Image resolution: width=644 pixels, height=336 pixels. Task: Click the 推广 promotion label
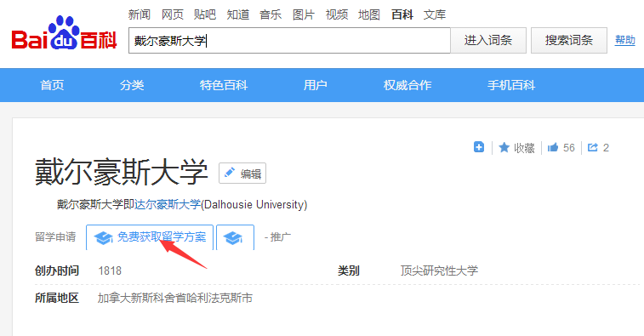[x=281, y=237]
